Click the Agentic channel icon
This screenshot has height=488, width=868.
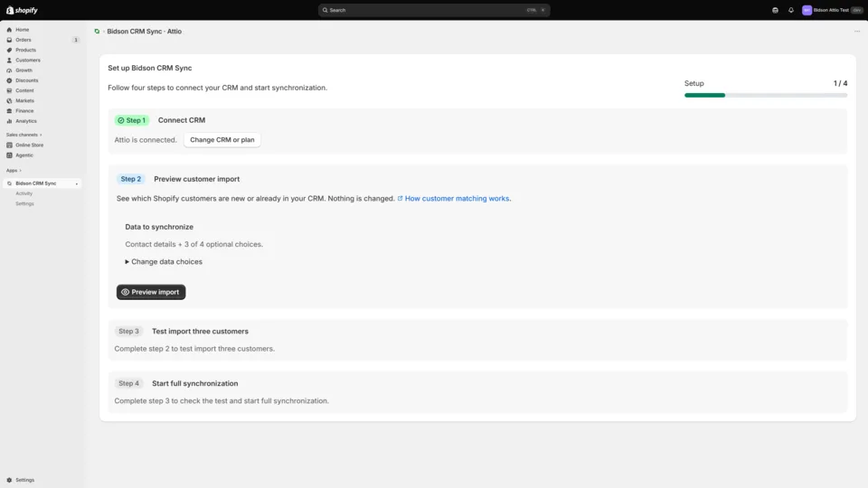pos(9,155)
